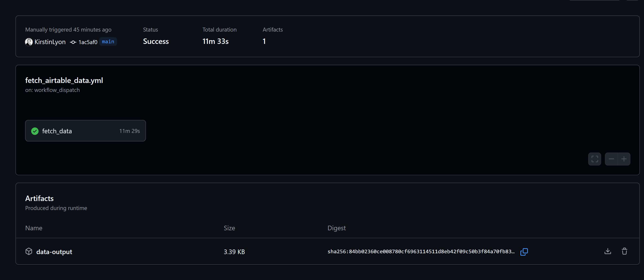
Task: Open the main branch label
Action: [108, 41]
